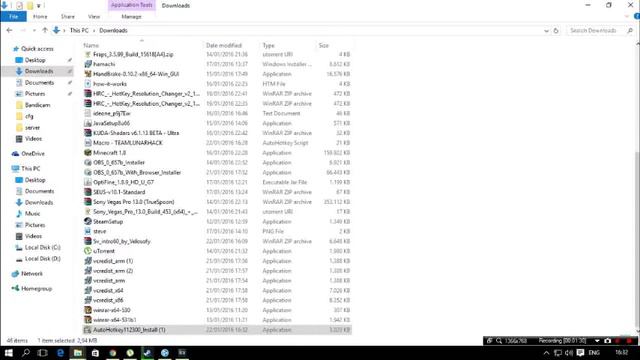Show hidden system tray icons chevron
Screen dimensions: 640x360
pos(546,353)
